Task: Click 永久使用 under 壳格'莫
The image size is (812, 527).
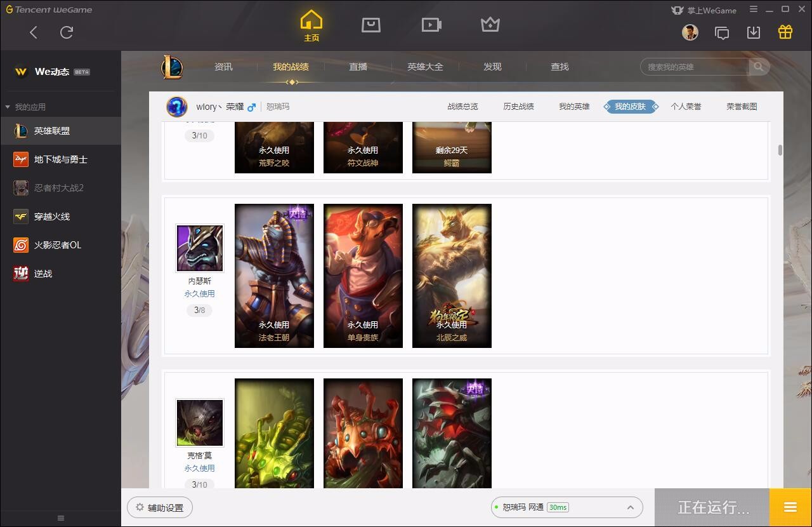Action: click(x=200, y=469)
